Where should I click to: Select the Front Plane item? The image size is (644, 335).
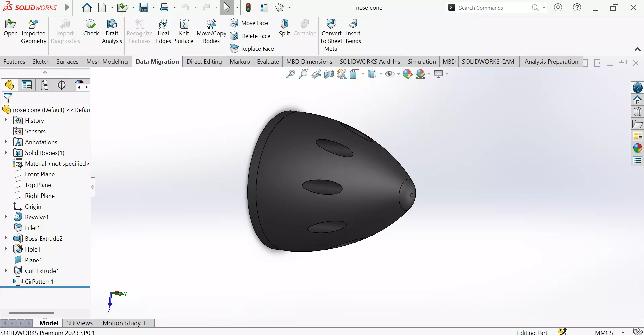[x=40, y=174]
